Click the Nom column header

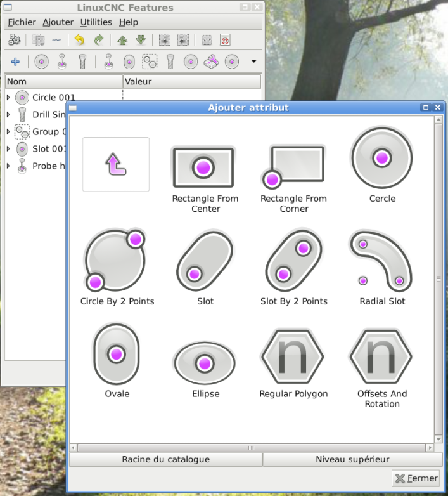coord(64,82)
